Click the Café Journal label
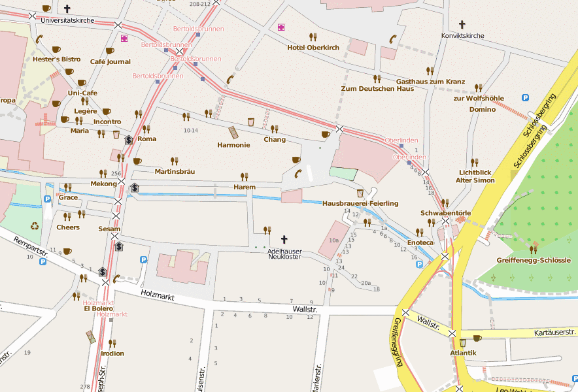 pos(110,61)
